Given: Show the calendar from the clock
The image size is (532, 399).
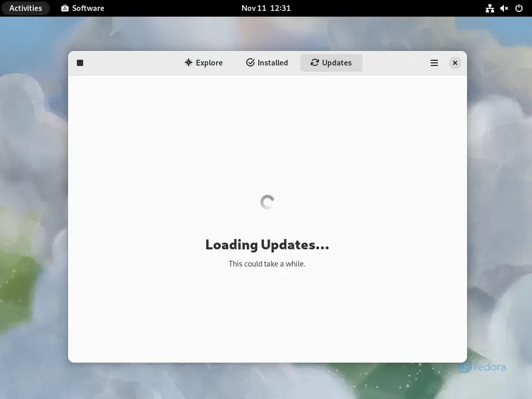Looking at the screenshot, I should coord(266,8).
